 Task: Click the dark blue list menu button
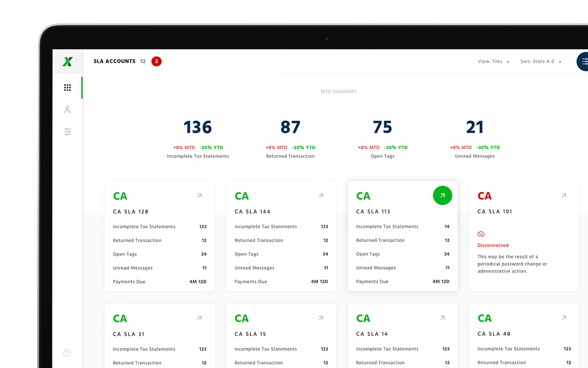pyautogui.click(x=583, y=62)
